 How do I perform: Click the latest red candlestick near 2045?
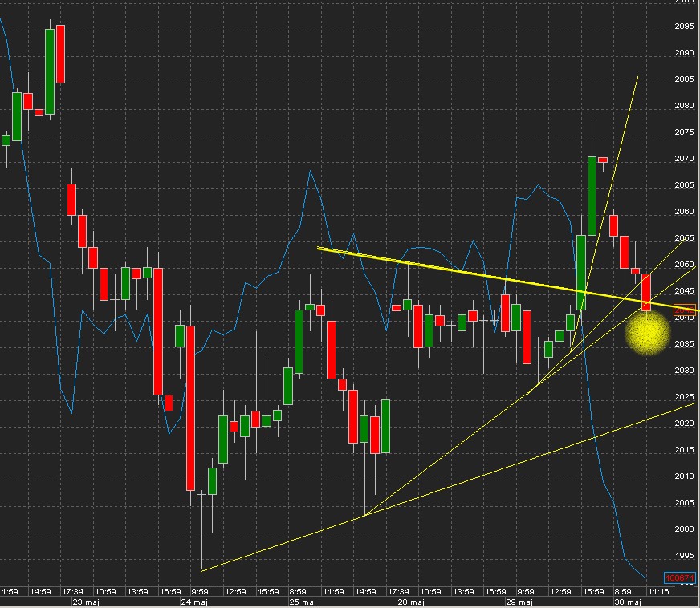(x=646, y=292)
